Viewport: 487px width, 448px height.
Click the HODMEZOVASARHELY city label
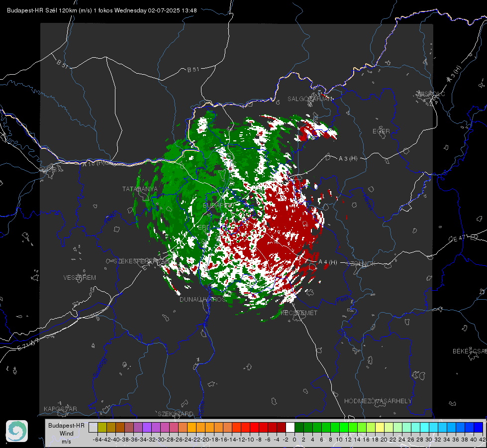[378, 401]
